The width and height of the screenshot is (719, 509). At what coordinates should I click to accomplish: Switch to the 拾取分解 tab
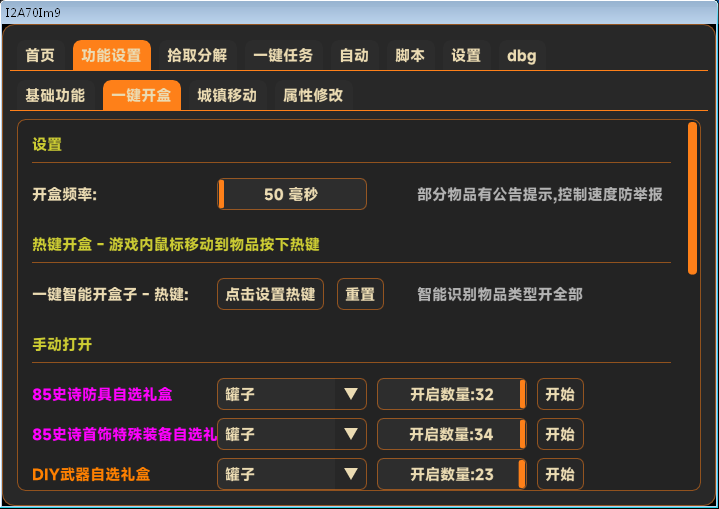(197, 56)
